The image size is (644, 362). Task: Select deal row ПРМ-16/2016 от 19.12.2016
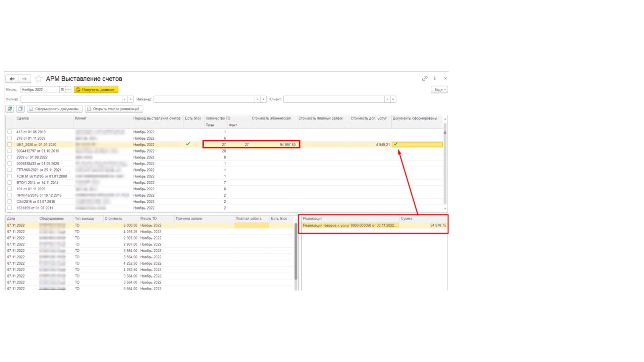[224, 195]
